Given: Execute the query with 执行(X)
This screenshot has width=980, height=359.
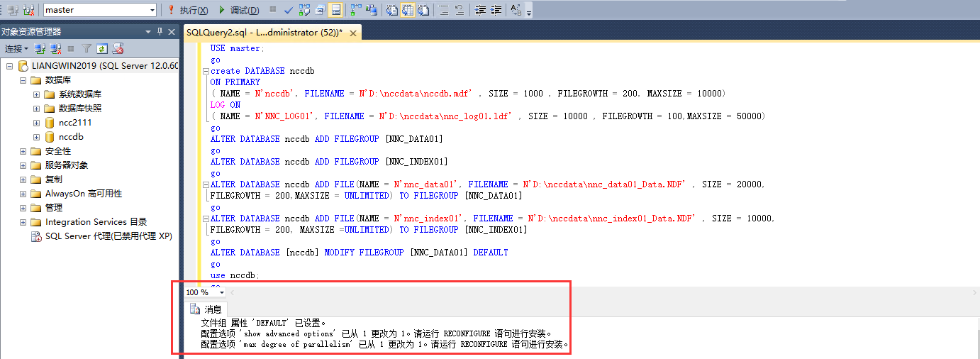Looking at the screenshot, I should 188,10.
